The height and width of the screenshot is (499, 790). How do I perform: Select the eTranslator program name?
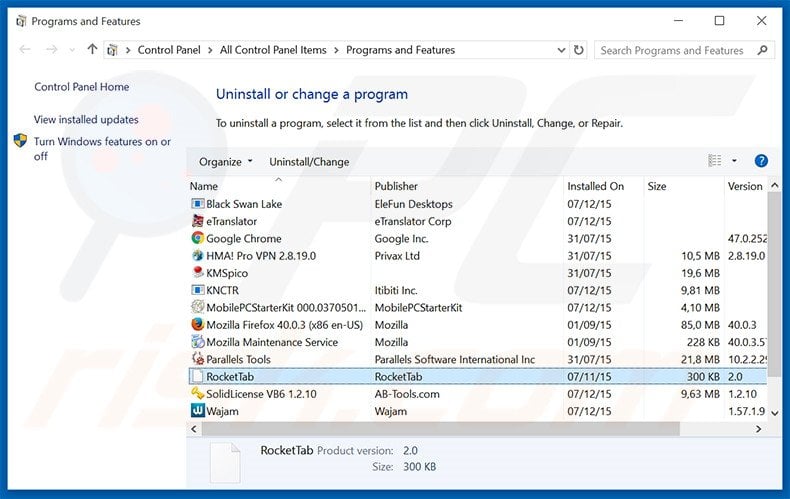click(231, 221)
